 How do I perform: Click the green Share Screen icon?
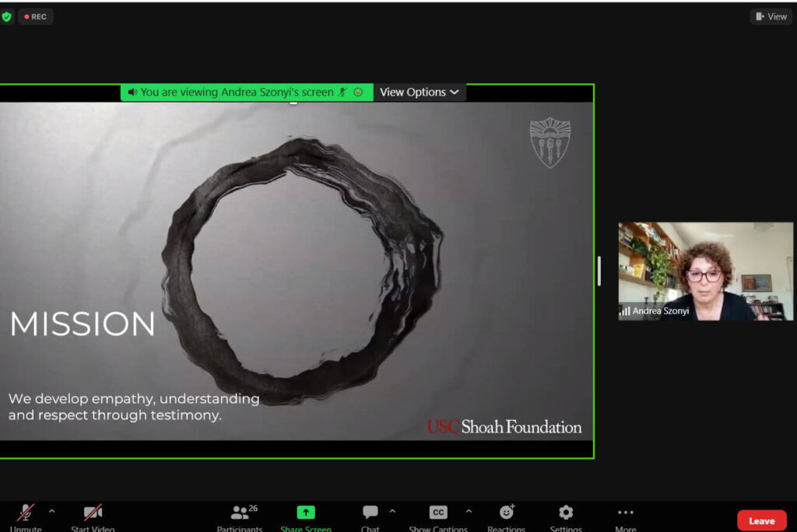click(x=306, y=513)
